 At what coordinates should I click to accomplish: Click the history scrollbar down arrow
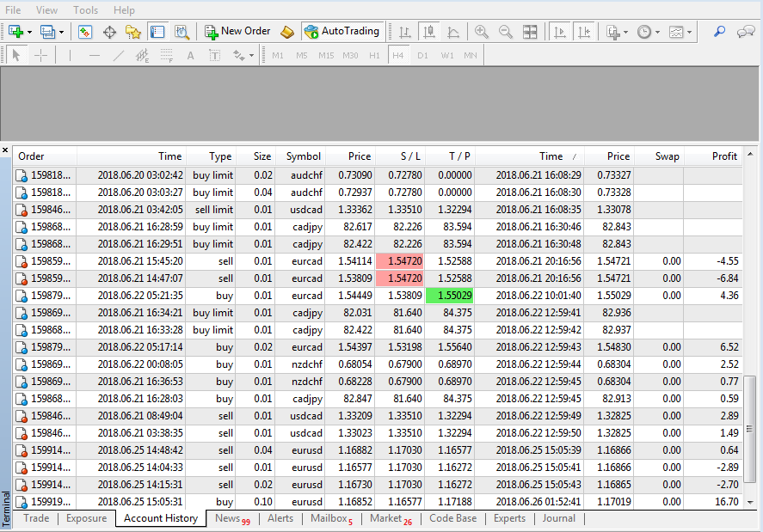point(750,502)
